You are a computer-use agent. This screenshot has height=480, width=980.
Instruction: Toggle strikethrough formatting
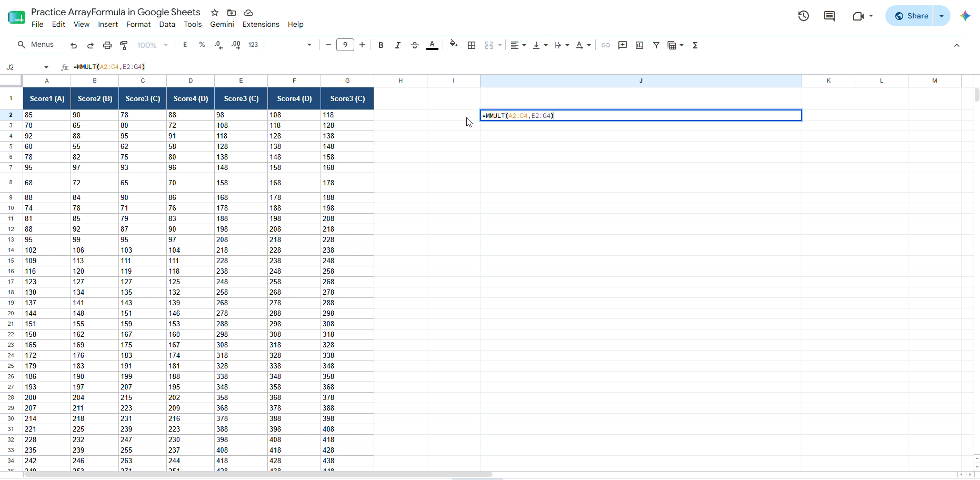click(415, 45)
